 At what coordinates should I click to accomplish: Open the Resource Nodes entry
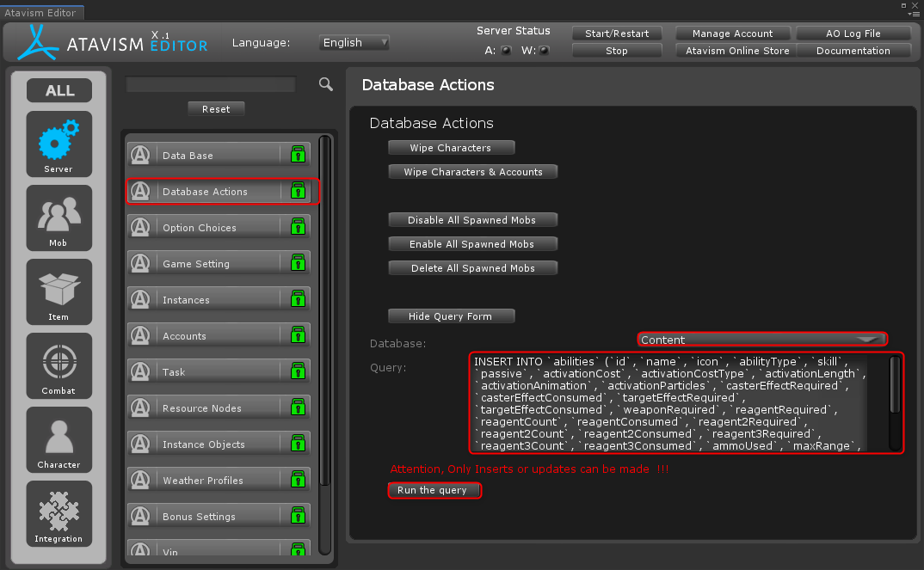coord(202,408)
